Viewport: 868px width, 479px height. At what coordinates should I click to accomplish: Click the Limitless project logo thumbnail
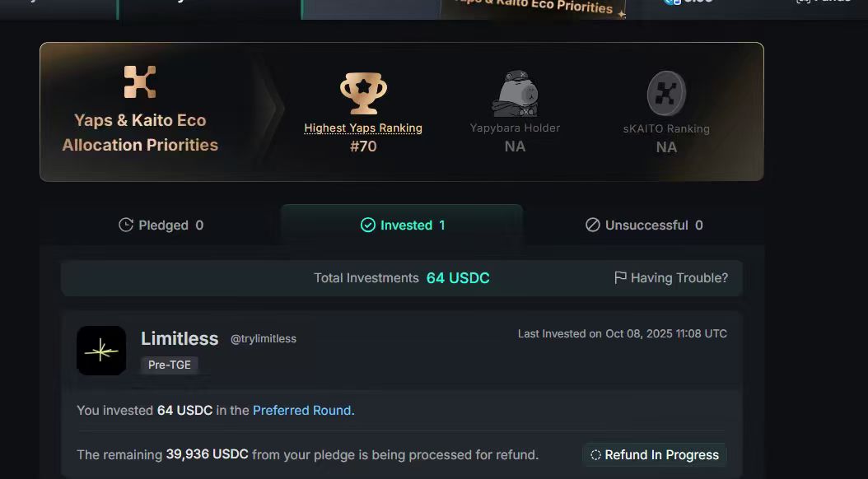pyautogui.click(x=101, y=351)
